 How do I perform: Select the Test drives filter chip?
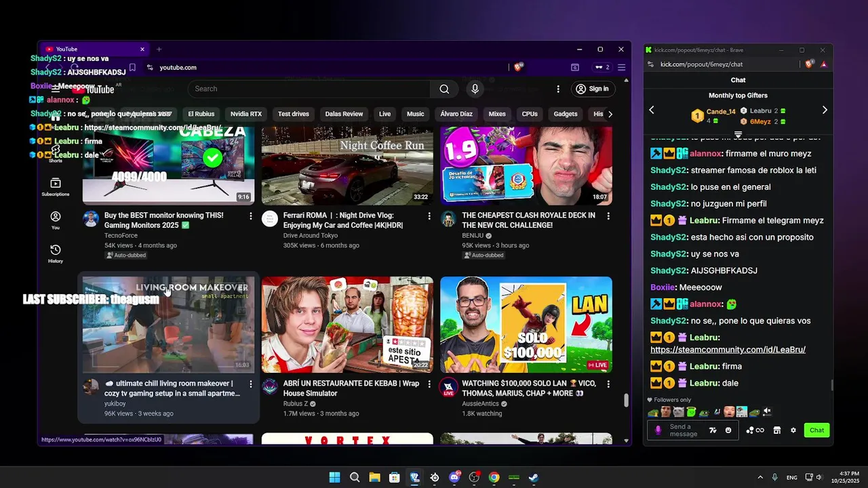point(294,114)
